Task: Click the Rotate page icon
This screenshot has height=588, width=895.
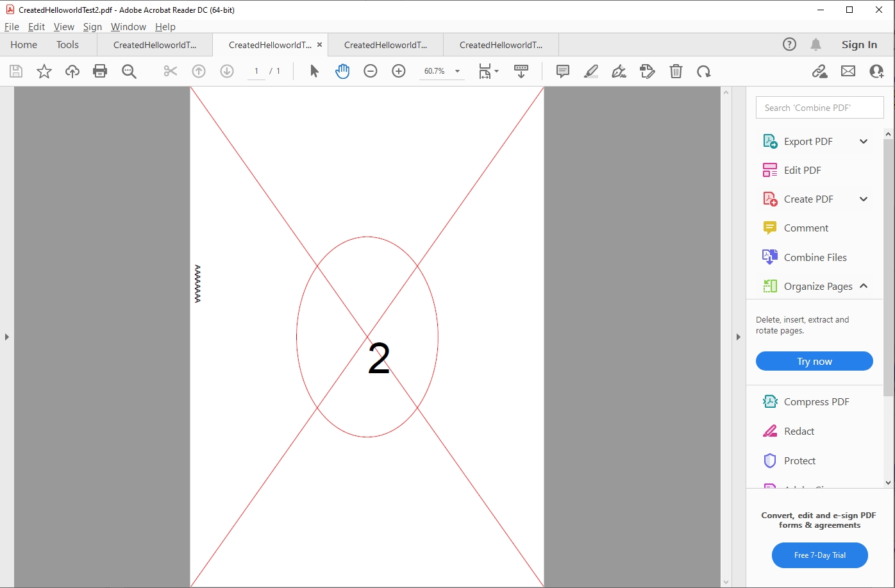Action: [x=704, y=71]
